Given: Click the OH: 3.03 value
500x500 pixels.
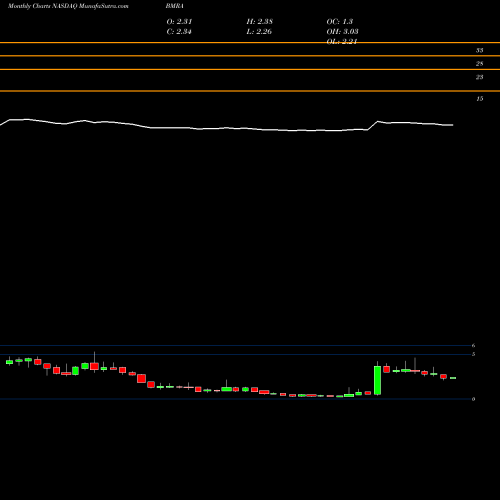Looking at the screenshot, I should coord(342,31).
